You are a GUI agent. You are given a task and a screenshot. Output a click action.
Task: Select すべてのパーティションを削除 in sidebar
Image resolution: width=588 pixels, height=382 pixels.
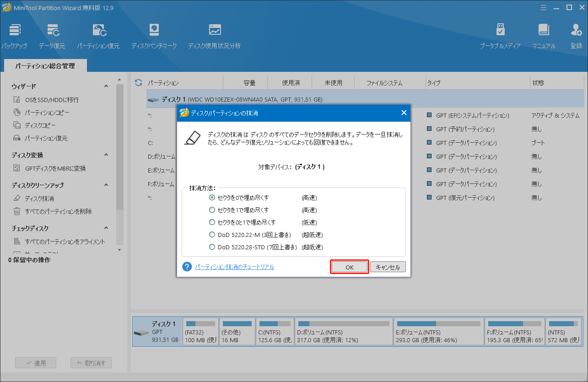(52, 211)
